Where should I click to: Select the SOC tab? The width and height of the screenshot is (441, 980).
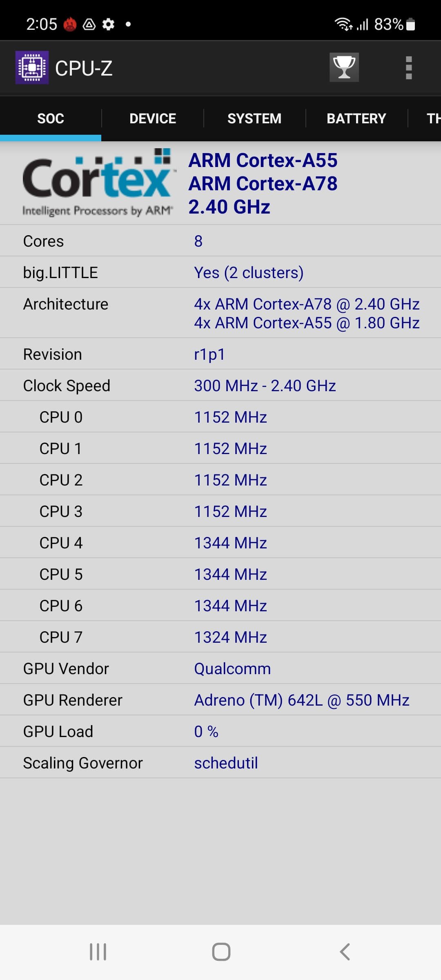pos(51,118)
